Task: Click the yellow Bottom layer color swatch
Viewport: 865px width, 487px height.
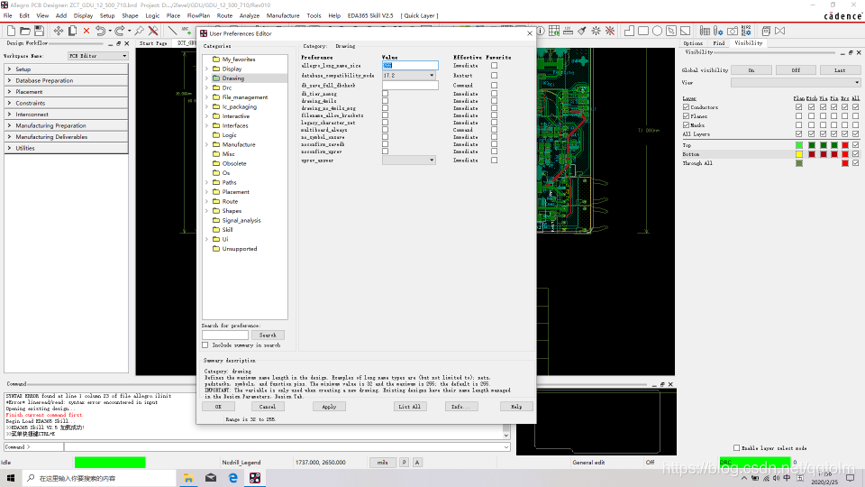Action: coord(799,154)
